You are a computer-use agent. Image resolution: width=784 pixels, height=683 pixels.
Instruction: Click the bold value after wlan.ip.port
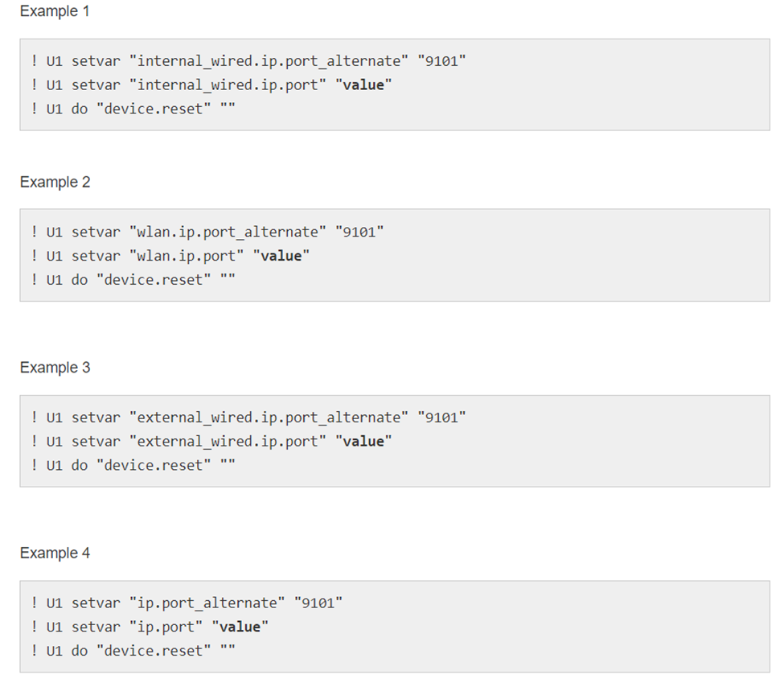coord(281,256)
